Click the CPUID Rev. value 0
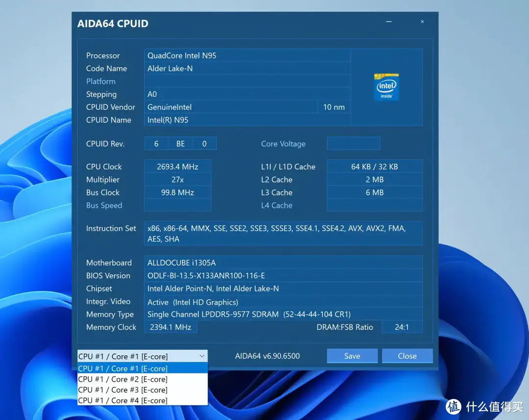Screen dimensions: 529x420 [204, 143]
